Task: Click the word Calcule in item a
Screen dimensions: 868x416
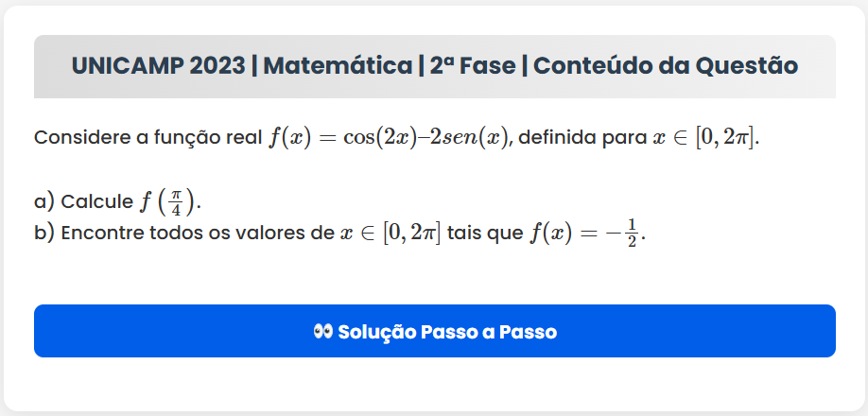Action: click(x=96, y=201)
